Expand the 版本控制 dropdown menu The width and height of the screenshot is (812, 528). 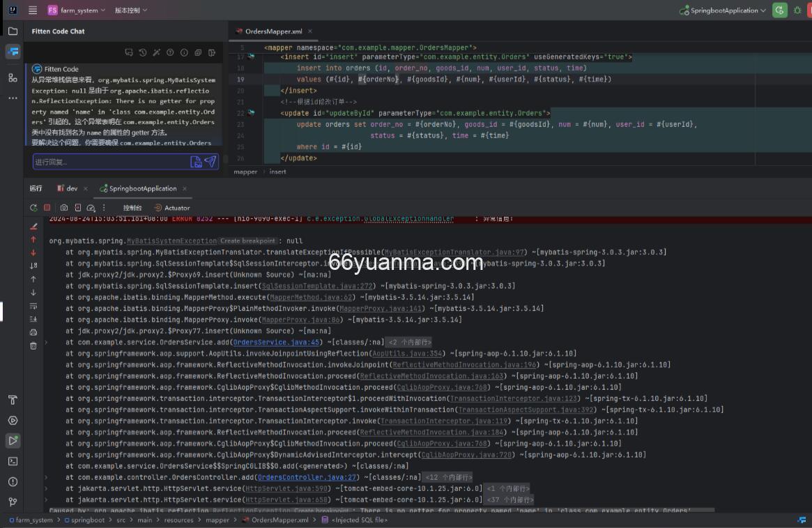pos(130,10)
